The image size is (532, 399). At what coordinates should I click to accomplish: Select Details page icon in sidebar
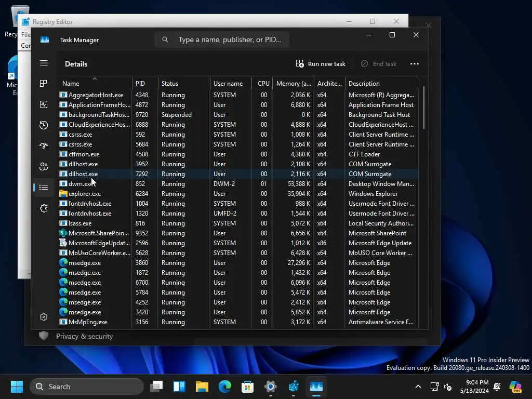(44, 187)
